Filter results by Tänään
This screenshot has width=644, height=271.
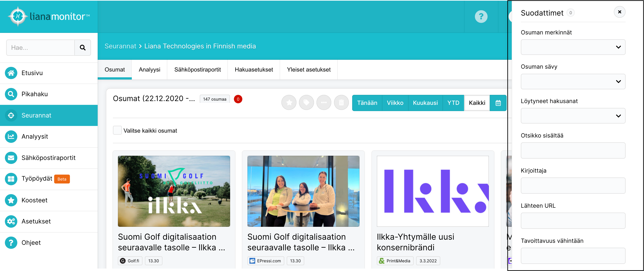click(367, 103)
